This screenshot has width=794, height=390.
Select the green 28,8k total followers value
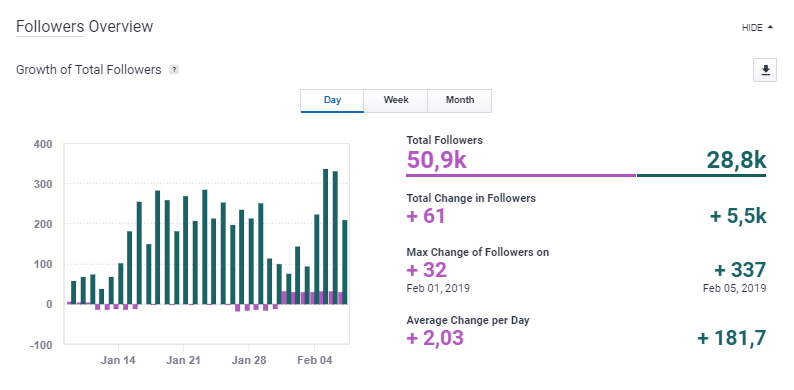(736, 160)
